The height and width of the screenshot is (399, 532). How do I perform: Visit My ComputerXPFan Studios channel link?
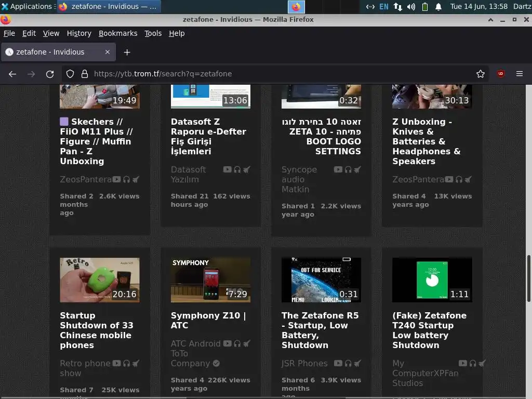click(x=425, y=373)
